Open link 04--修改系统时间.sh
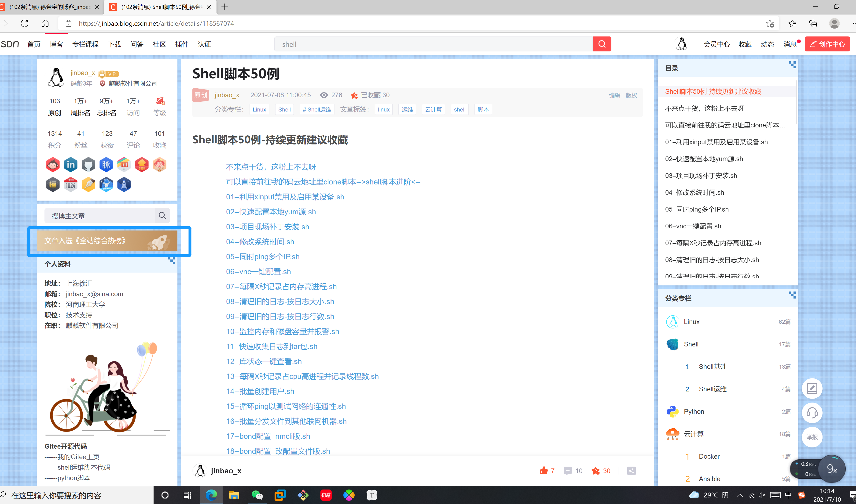 click(x=260, y=241)
